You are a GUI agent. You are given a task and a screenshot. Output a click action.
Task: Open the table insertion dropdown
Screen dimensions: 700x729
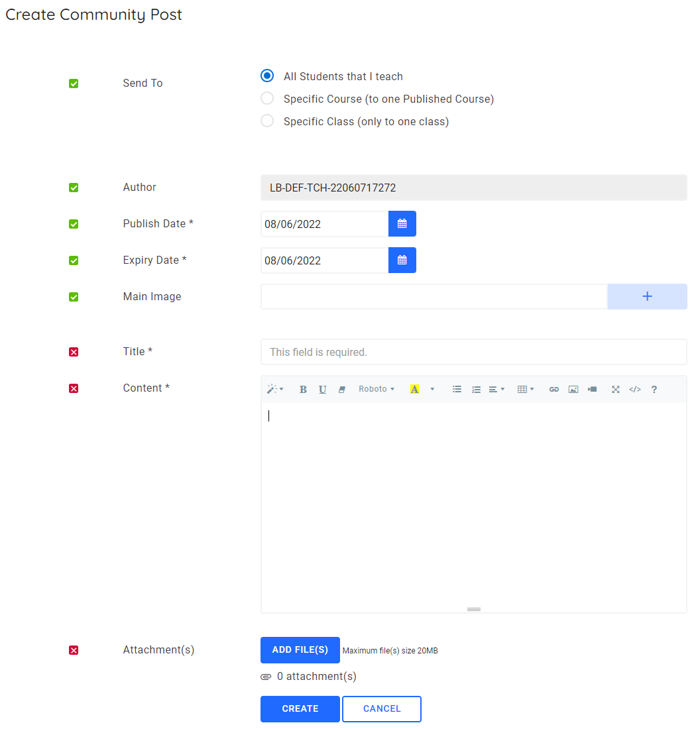coord(526,389)
